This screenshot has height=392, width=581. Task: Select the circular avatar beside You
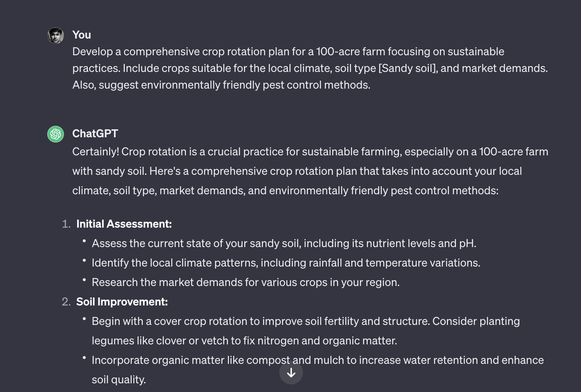(56, 35)
